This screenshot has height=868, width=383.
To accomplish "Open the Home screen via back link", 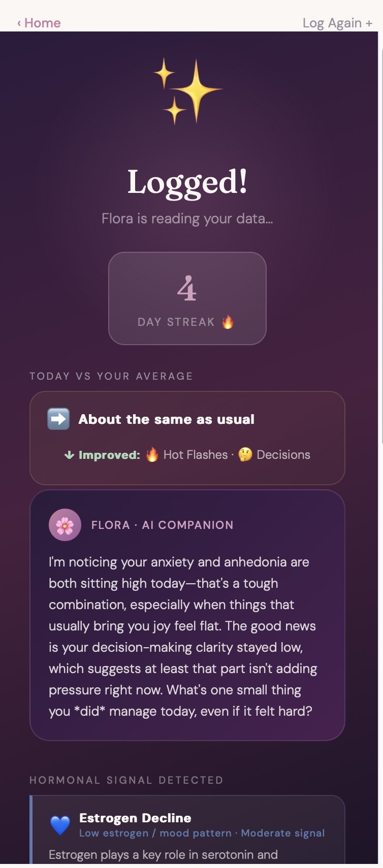I will tap(39, 23).
